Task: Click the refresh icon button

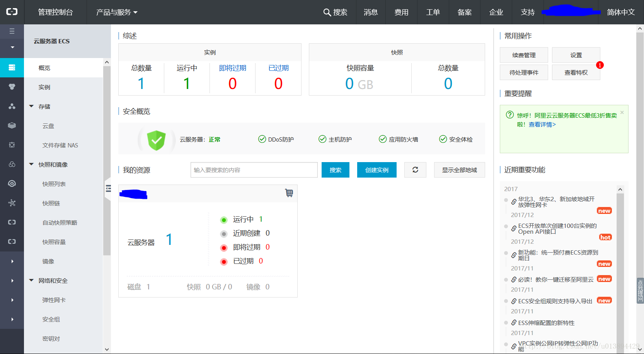Action: click(415, 170)
